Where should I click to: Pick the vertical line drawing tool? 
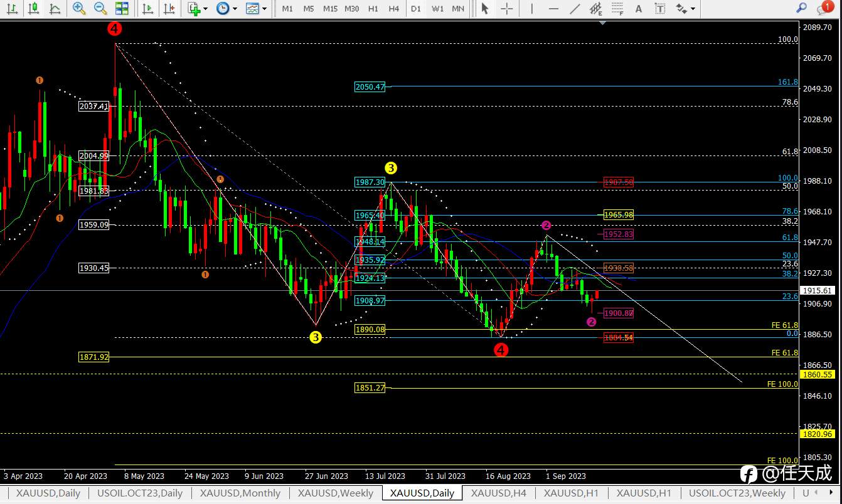coord(532,9)
